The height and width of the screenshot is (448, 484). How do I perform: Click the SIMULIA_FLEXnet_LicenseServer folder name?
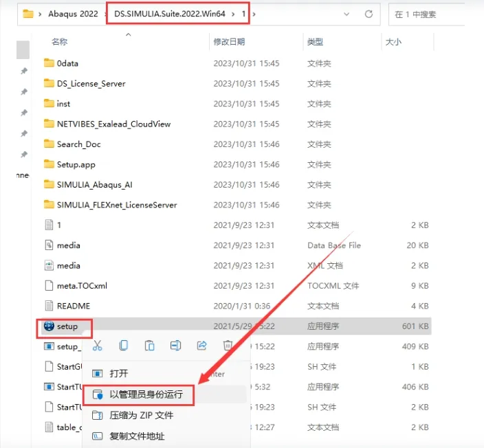pyautogui.click(x=117, y=205)
